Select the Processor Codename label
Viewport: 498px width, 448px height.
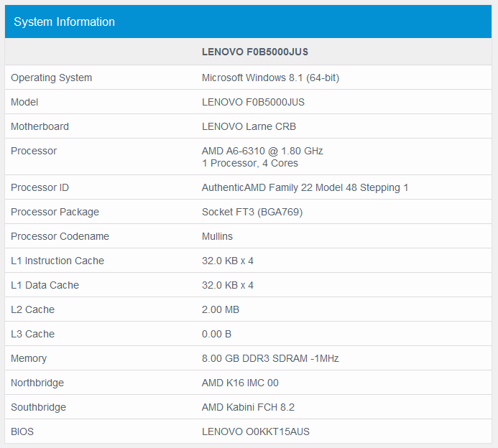pos(60,236)
